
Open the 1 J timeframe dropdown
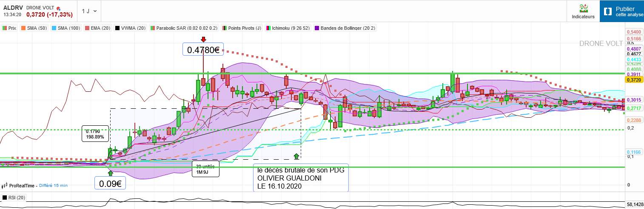(89, 11)
